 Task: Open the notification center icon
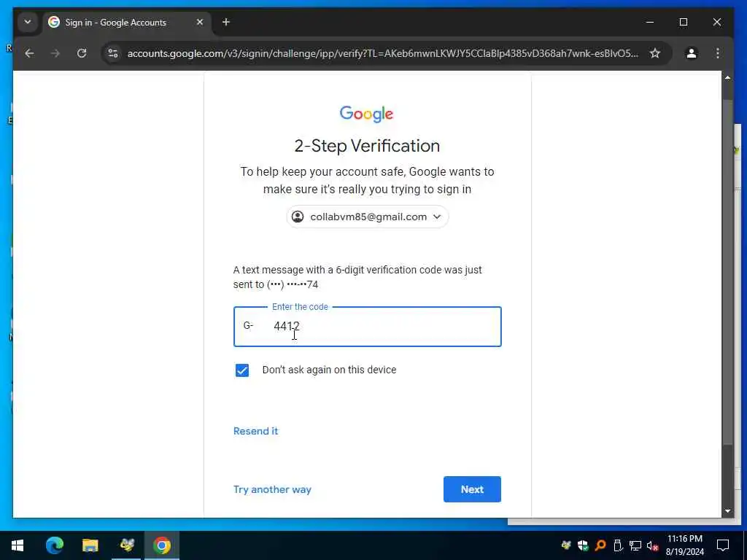coord(723,545)
